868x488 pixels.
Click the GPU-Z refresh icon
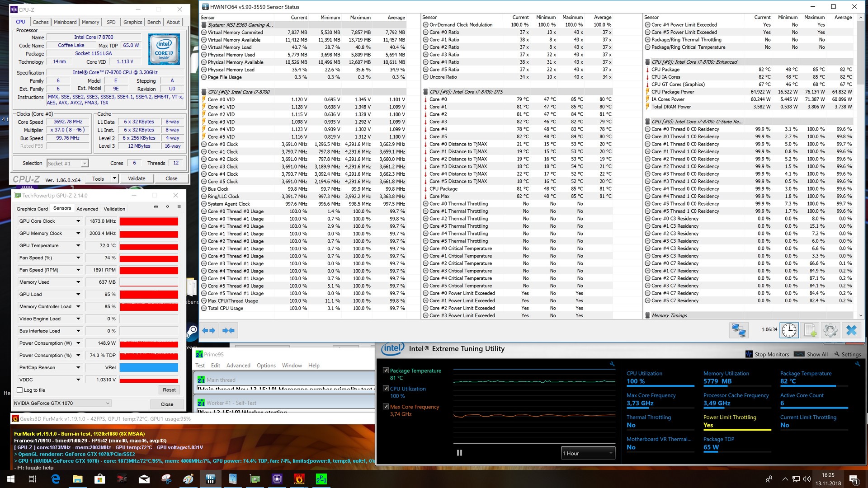[167, 206]
